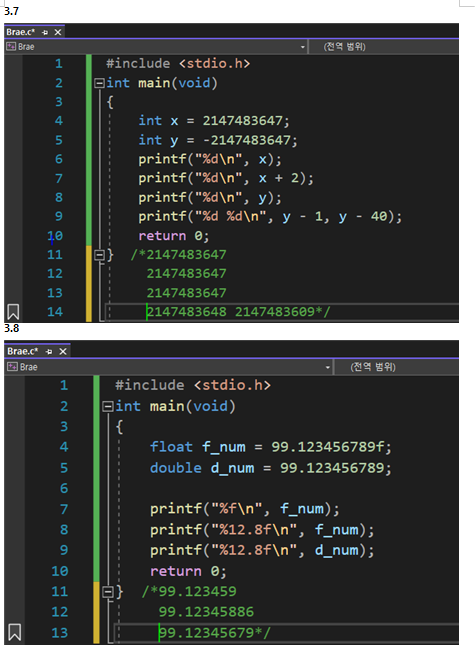Click the '3.7' heading text
The image size is (475, 667).
click(11, 11)
